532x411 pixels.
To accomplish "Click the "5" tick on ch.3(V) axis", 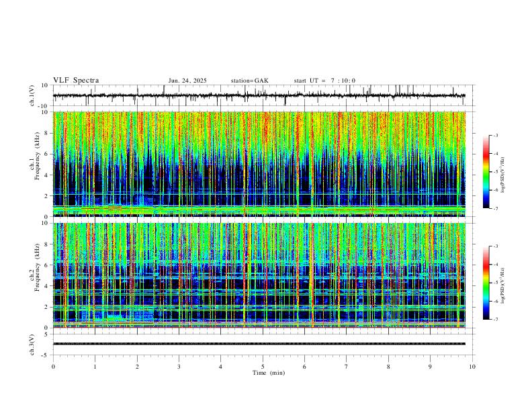I will [47, 334].
